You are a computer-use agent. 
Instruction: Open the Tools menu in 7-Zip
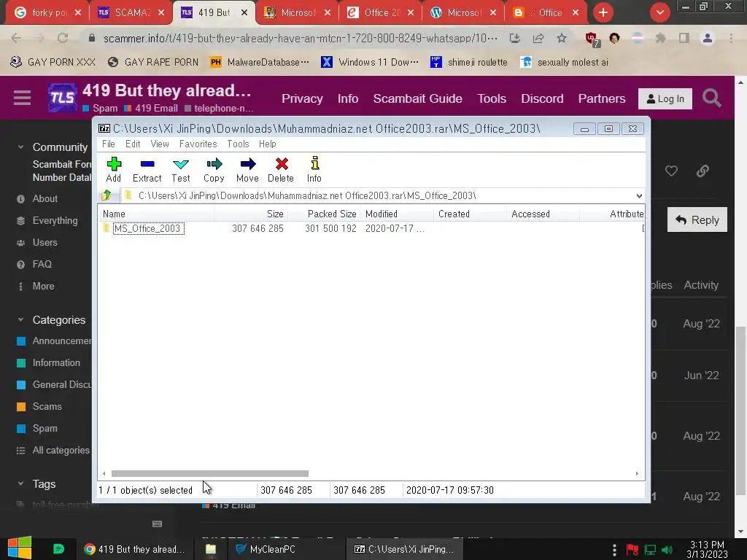pos(238,144)
